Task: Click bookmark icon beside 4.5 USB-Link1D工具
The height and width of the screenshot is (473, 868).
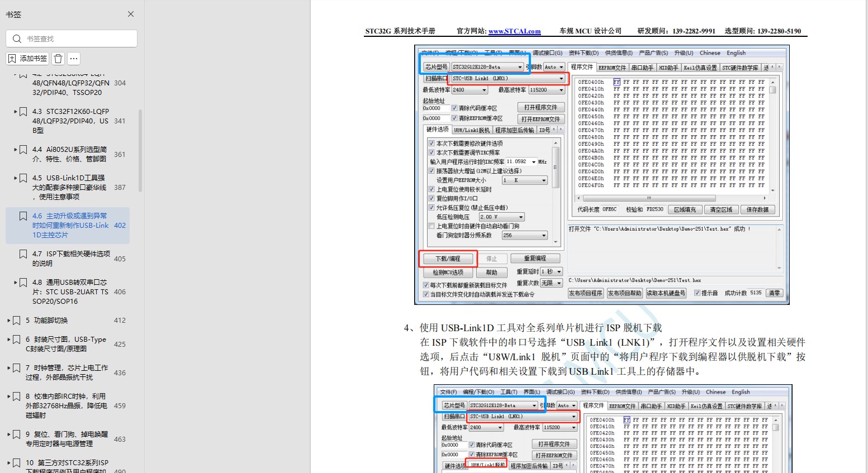Action: (23, 178)
